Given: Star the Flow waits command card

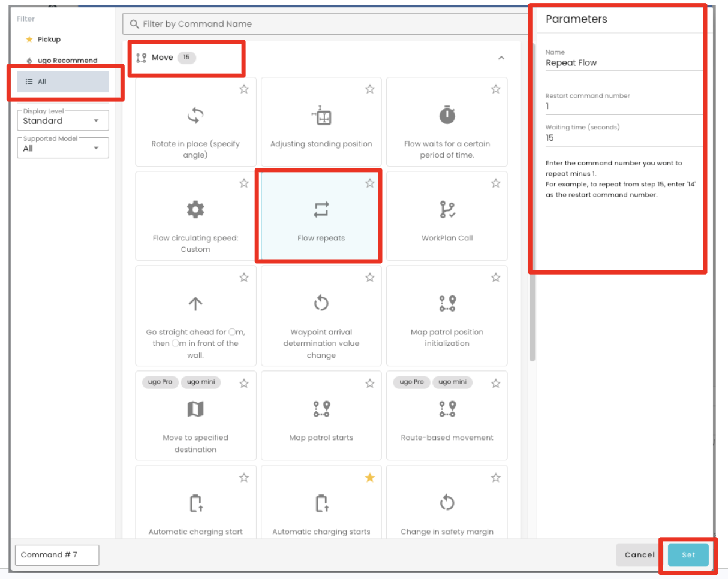Looking at the screenshot, I should click(496, 89).
